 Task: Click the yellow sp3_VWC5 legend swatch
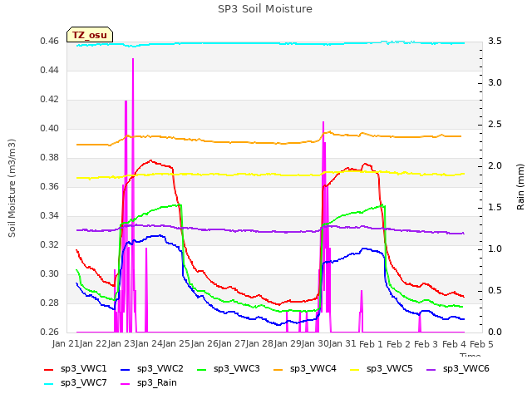click(x=355, y=370)
